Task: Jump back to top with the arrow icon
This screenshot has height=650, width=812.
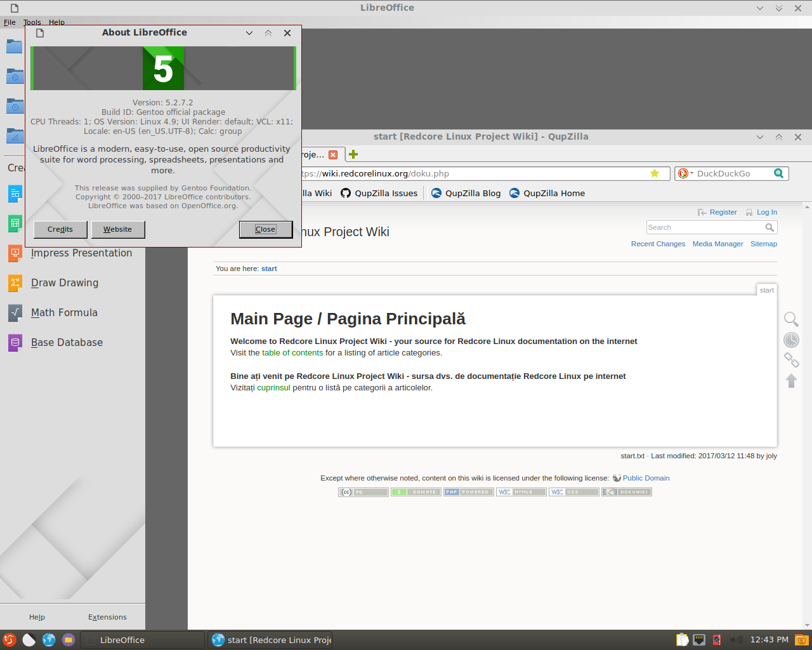Action: (x=791, y=380)
